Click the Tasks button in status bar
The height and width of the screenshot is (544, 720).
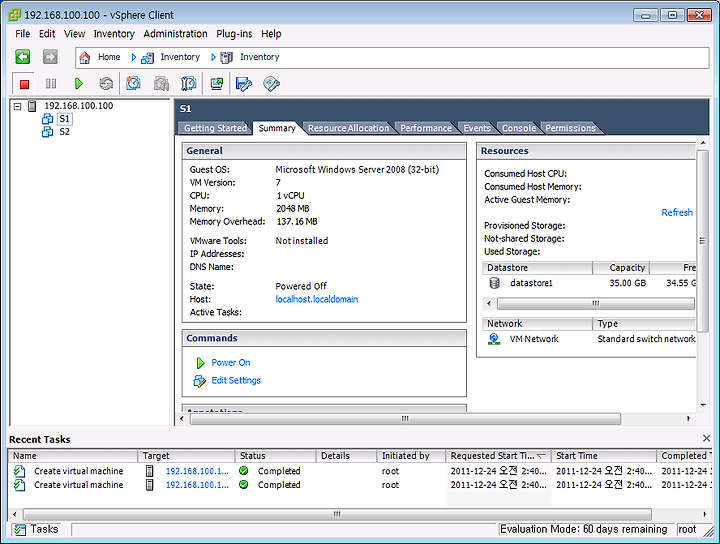[x=37, y=529]
